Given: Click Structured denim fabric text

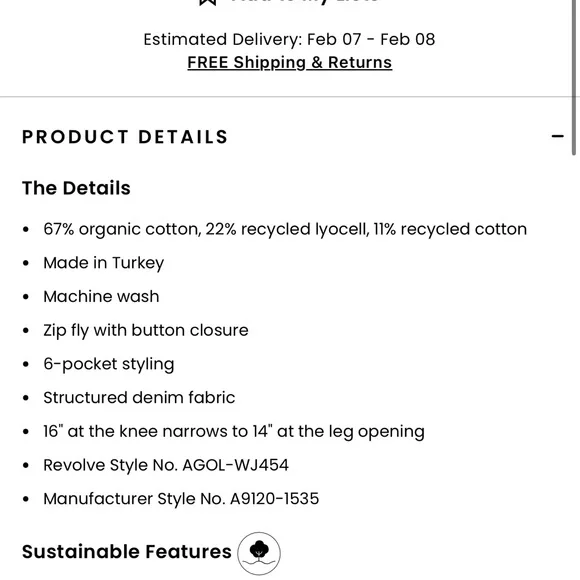Looking at the screenshot, I should [x=139, y=398].
